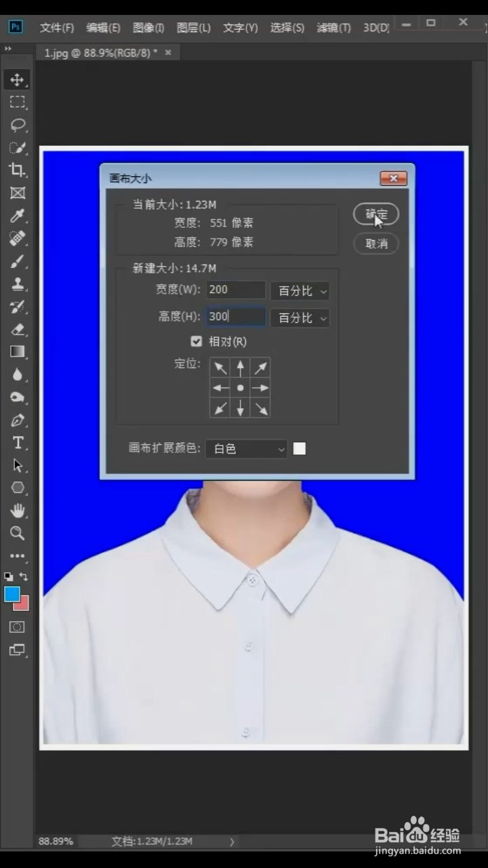The height and width of the screenshot is (868, 488).
Task: Set anchor to bottom-right arrow
Action: pos(260,408)
